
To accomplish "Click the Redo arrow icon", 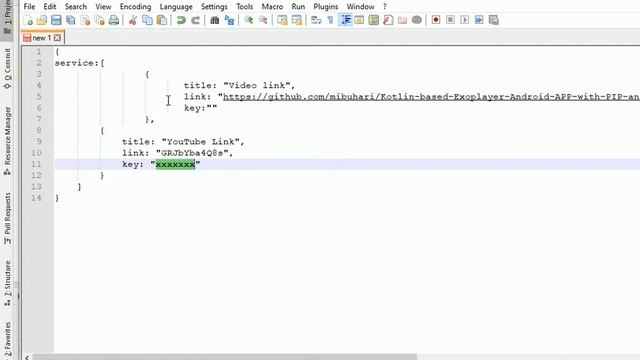I will pyautogui.click(x=196, y=20).
